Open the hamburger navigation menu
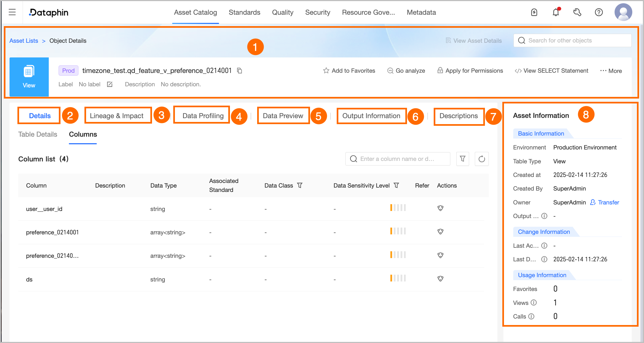This screenshot has width=644, height=343. [12, 12]
